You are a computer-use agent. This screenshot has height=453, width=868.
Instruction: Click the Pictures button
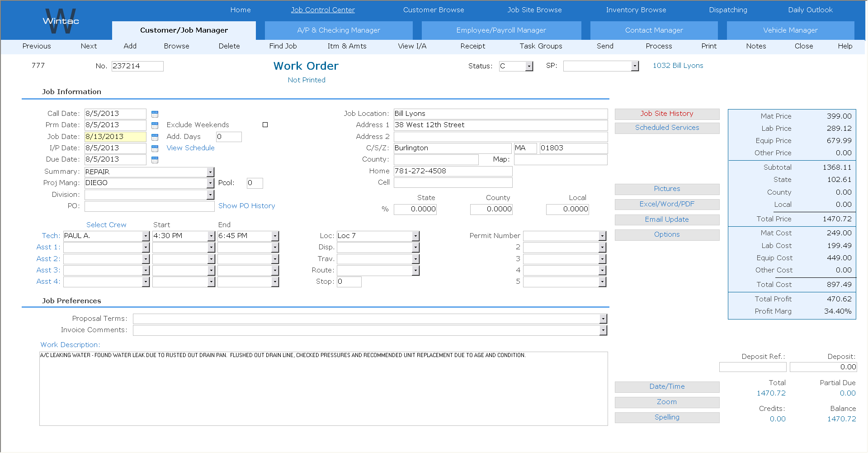click(x=667, y=189)
